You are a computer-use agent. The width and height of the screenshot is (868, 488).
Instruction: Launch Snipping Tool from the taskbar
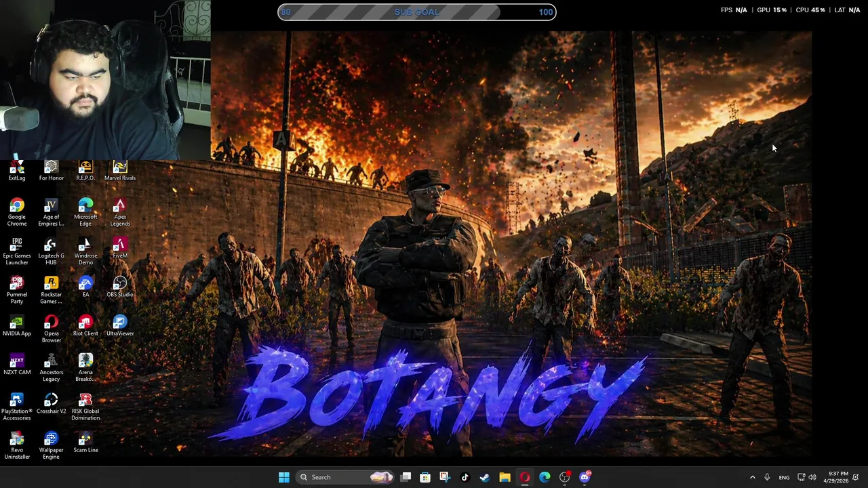point(444,477)
